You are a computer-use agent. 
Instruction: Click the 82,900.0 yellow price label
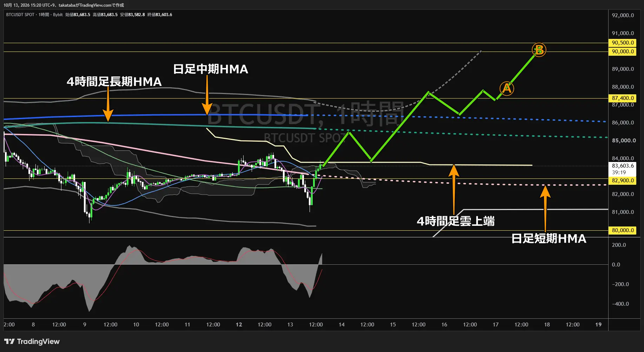pos(623,181)
